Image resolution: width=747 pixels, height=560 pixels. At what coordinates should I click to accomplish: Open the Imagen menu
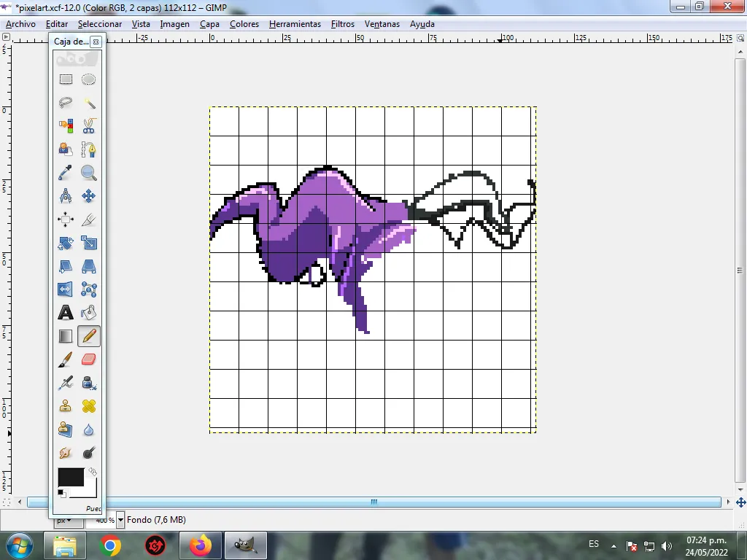[x=174, y=24]
